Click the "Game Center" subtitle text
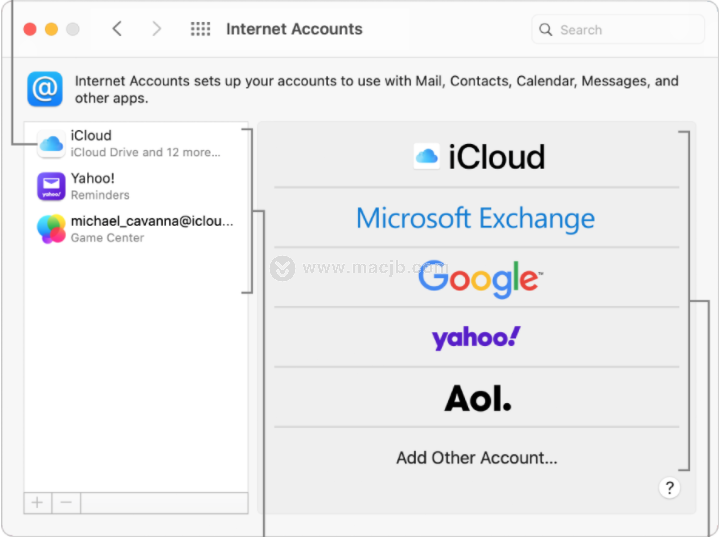The width and height of the screenshot is (719, 537). 107,238
